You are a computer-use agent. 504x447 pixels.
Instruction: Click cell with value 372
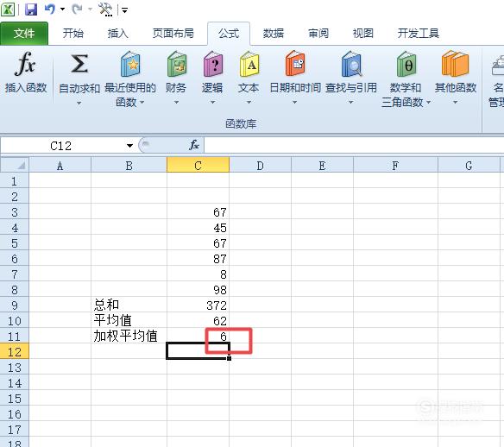pos(198,305)
